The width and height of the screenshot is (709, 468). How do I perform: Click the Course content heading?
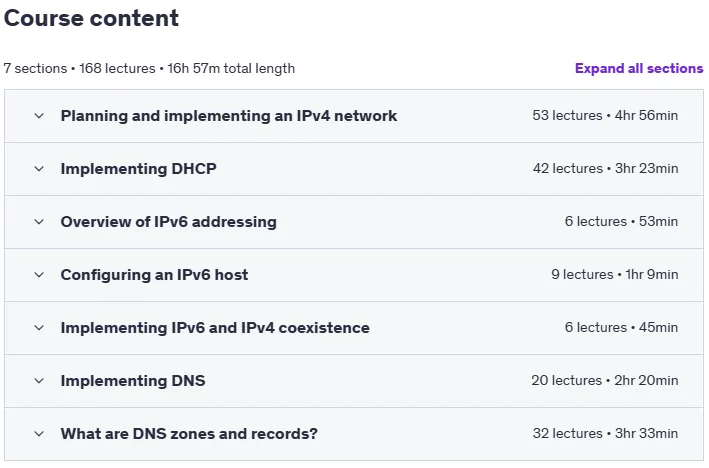pos(91,18)
